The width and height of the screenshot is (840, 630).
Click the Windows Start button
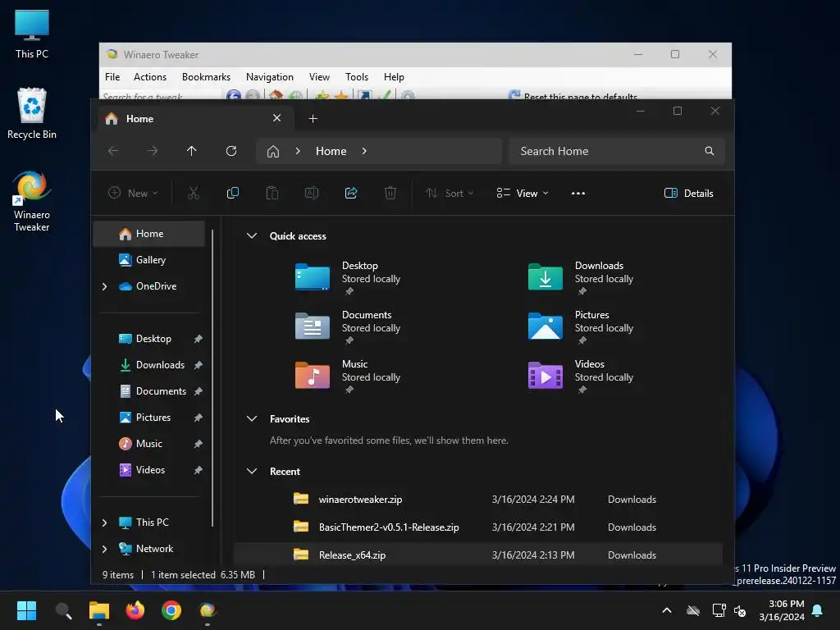26,610
